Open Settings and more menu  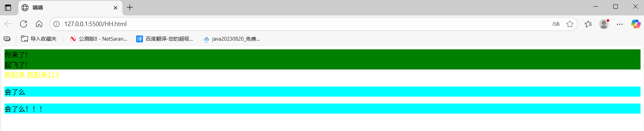pyautogui.click(x=620, y=24)
